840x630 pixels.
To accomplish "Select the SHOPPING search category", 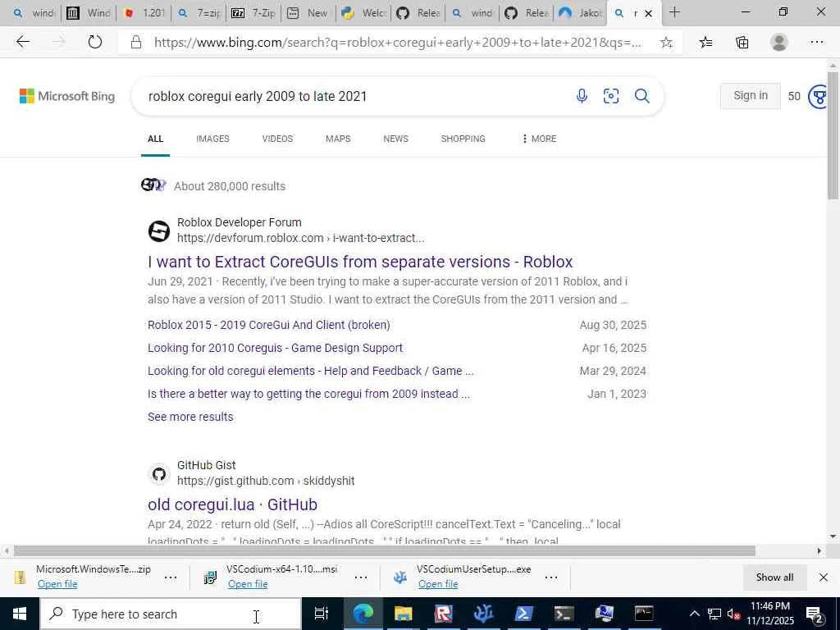I will click(463, 139).
